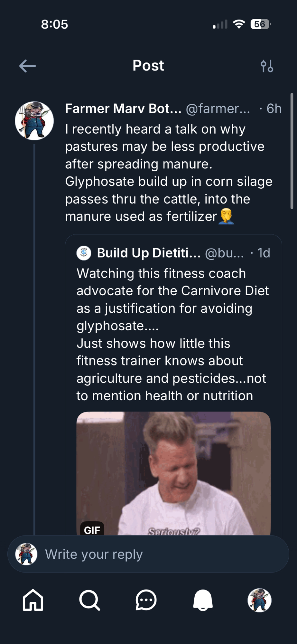Tap Build Up Dietitian's small avatar
Viewport: 297px width, 644px height.
(x=84, y=253)
